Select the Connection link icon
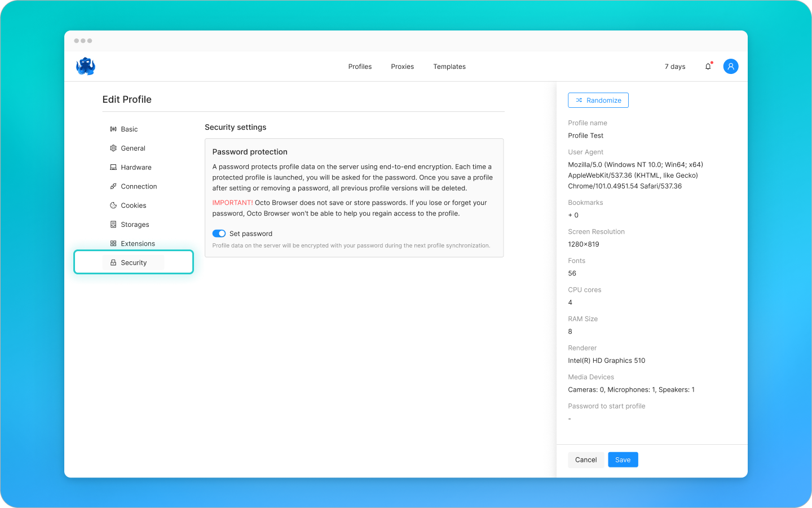 pyautogui.click(x=113, y=186)
